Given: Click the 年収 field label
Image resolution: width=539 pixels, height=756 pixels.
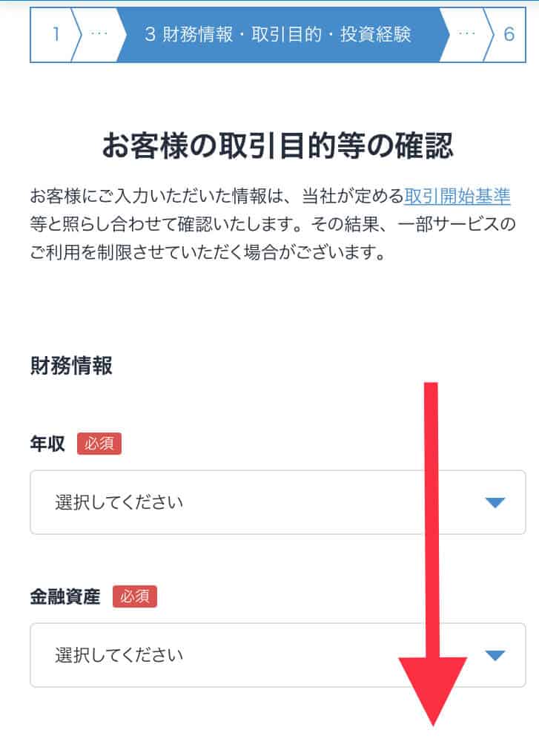Looking at the screenshot, I should [47, 444].
